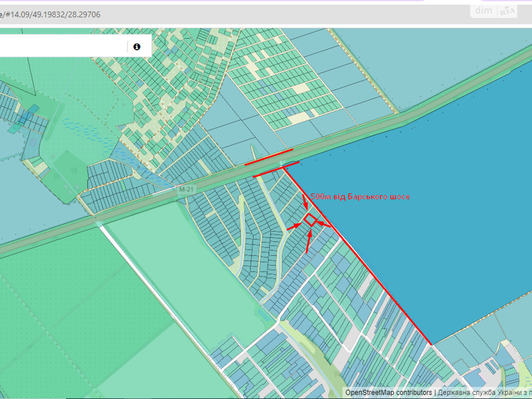Focus the map search input field
This screenshot has width=532, height=399.
pos(63,47)
